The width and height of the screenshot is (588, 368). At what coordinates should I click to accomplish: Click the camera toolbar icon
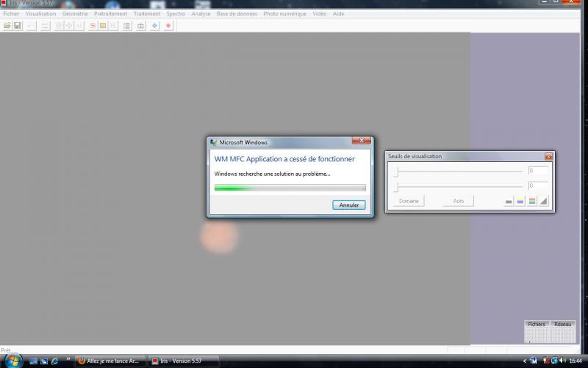pos(140,26)
